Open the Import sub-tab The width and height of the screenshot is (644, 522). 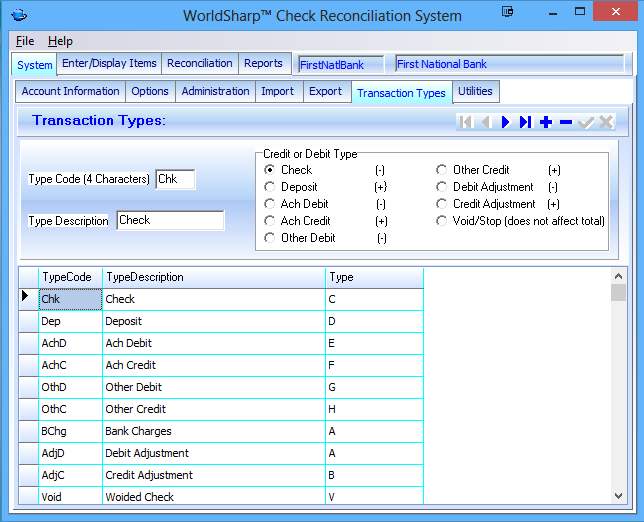[x=278, y=91]
